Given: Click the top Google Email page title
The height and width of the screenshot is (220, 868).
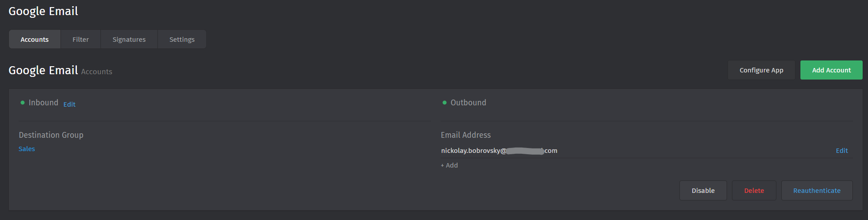Looking at the screenshot, I should click(43, 11).
